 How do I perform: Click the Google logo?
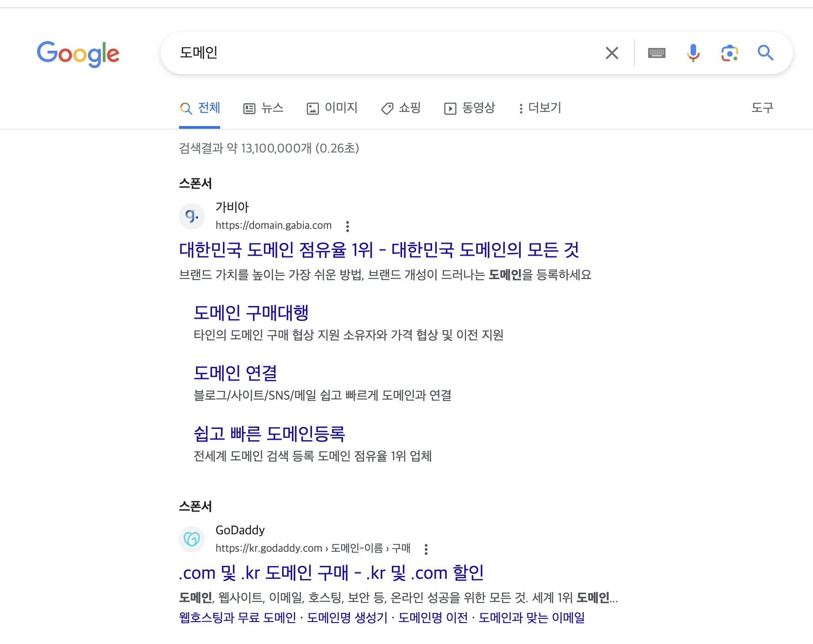[78, 53]
